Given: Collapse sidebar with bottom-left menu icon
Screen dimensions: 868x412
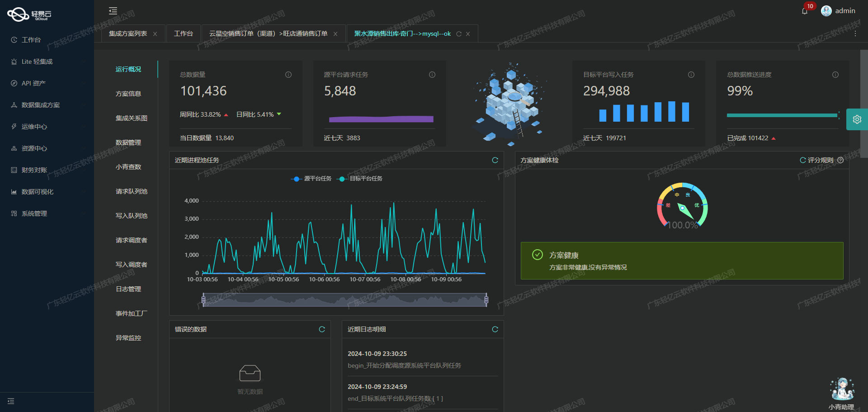Looking at the screenshot, I should 11,401.
